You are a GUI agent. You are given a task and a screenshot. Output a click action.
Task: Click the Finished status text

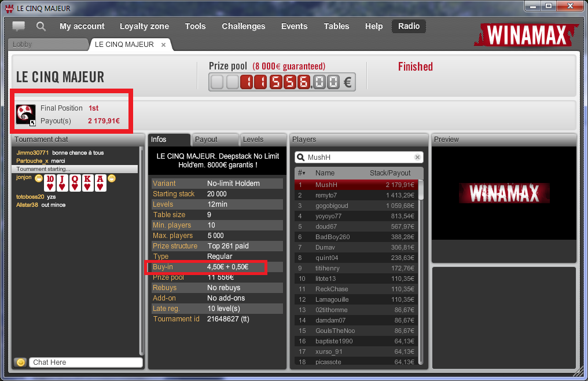(x=416, y=67)
